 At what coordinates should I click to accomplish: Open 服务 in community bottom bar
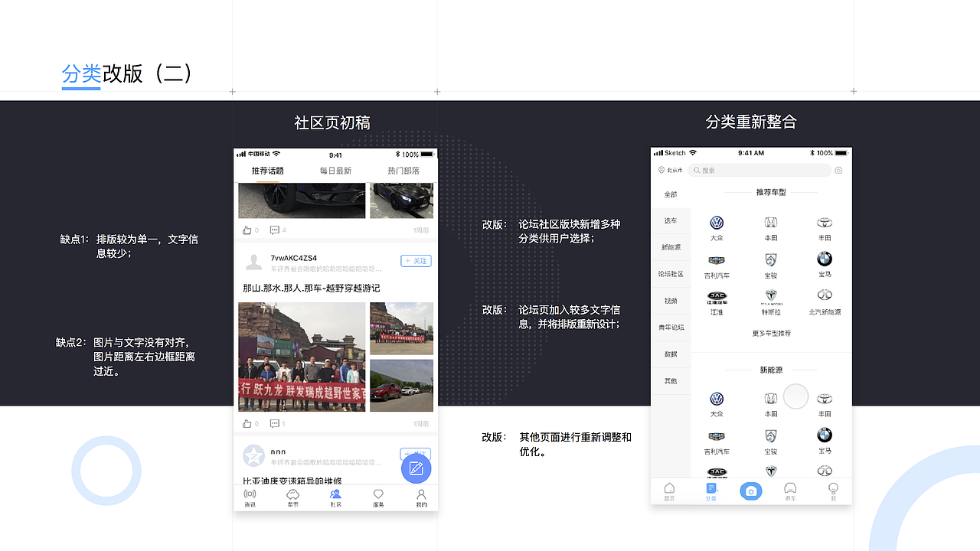(x=378, y=498)
